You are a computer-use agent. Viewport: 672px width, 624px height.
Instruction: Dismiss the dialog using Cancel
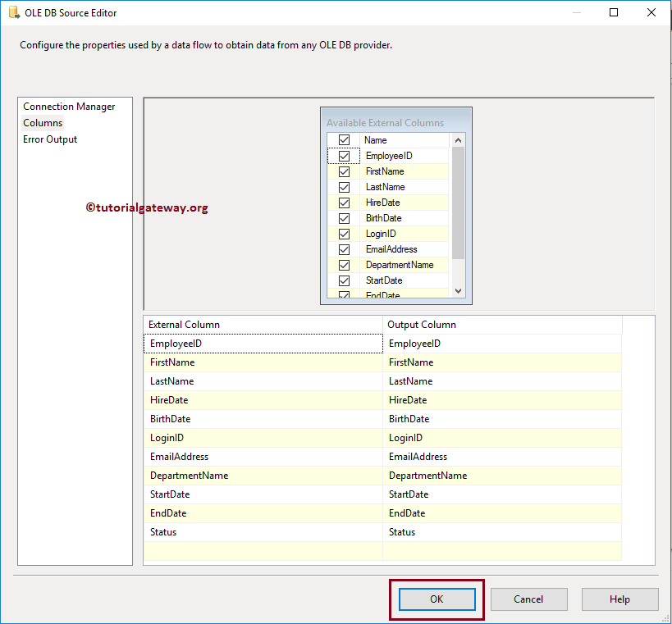528,599
